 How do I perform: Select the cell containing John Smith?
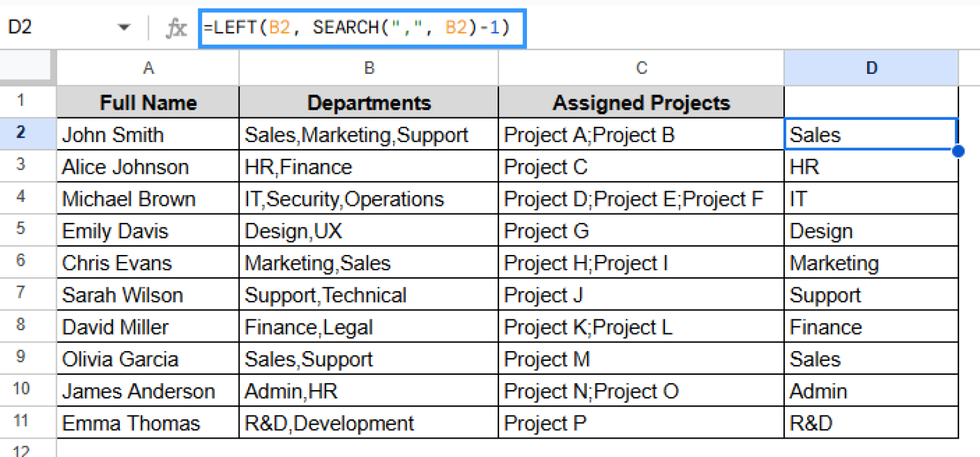coord(148,134)
